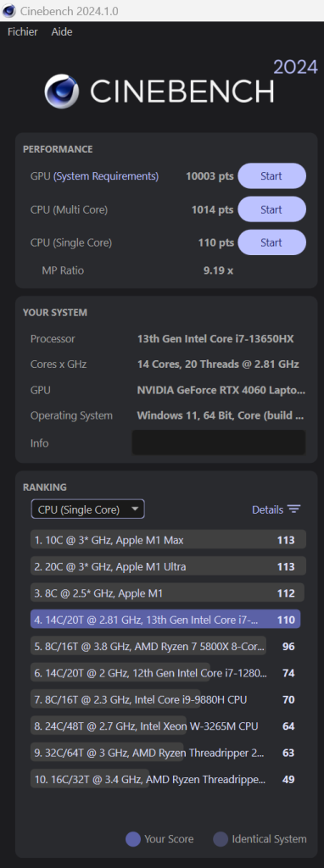
Task: Click the PERFORMANCE section heading
Action: point(58,149)
